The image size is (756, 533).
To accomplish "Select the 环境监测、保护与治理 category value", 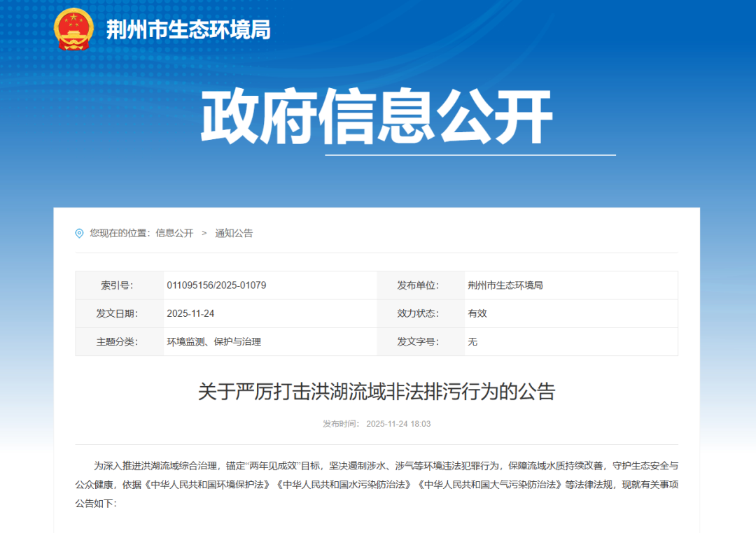I will [214, 341].
